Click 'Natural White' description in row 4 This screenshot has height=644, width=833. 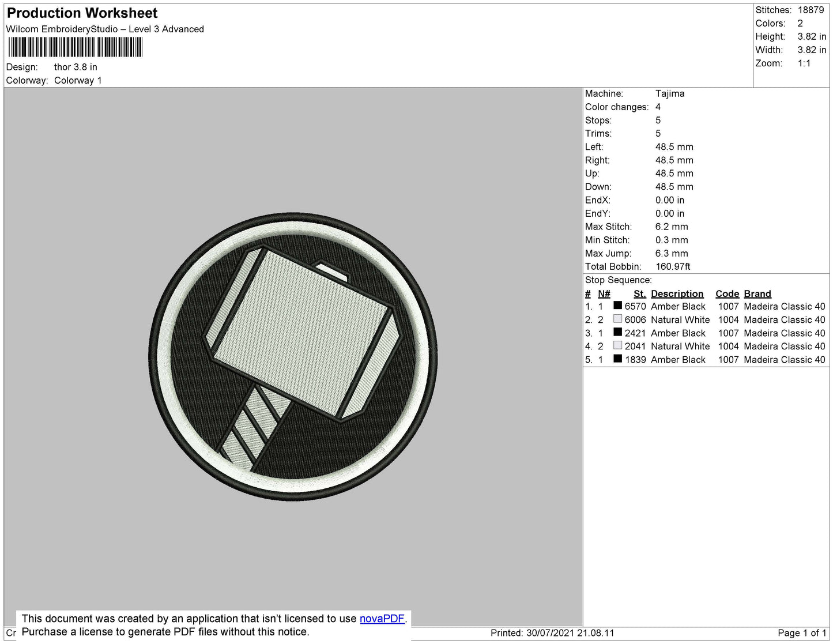[680, 346]
